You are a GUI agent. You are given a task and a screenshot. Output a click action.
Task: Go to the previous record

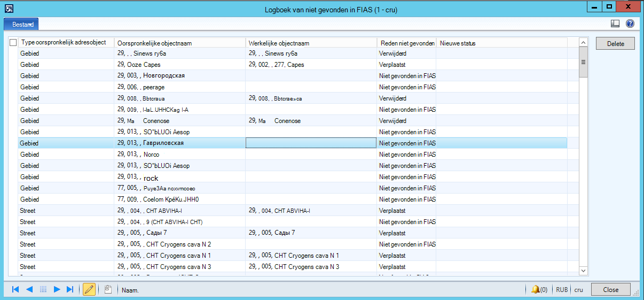tap(29, 289)
